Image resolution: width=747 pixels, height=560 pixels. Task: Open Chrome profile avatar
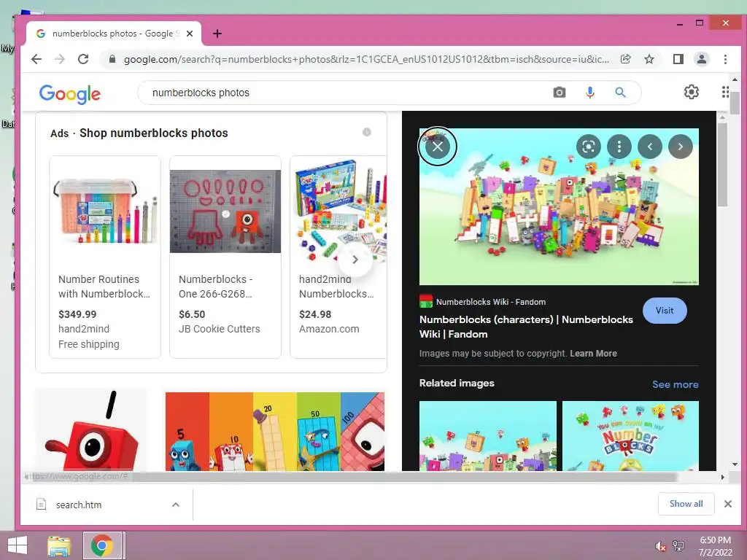(x=701, y=59)
